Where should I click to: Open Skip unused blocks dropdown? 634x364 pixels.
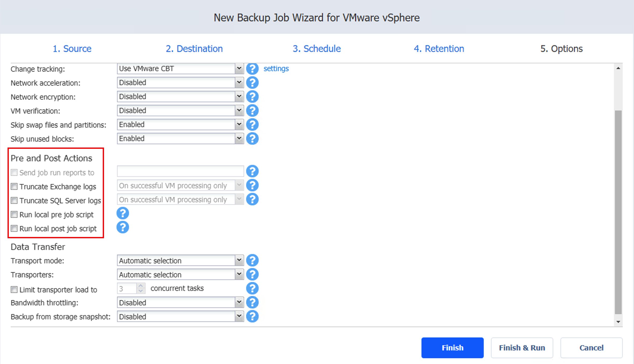pos(180,139)
